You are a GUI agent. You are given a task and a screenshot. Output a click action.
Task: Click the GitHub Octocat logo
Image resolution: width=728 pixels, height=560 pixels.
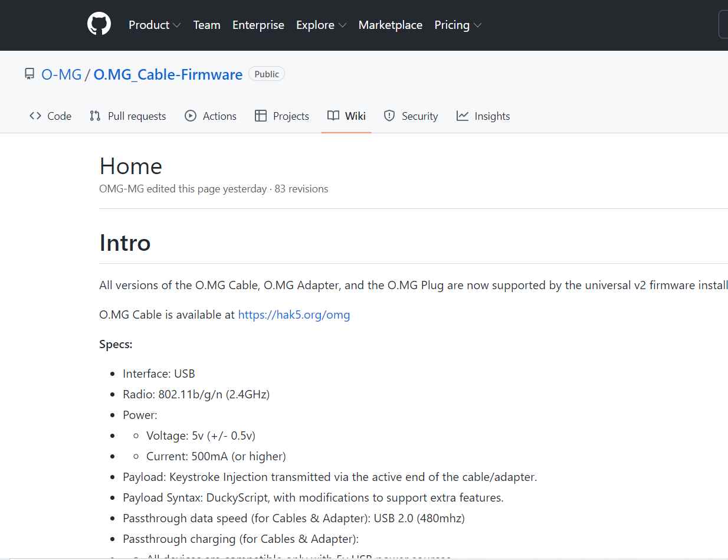pyautogui.click(x=99, y=25)
